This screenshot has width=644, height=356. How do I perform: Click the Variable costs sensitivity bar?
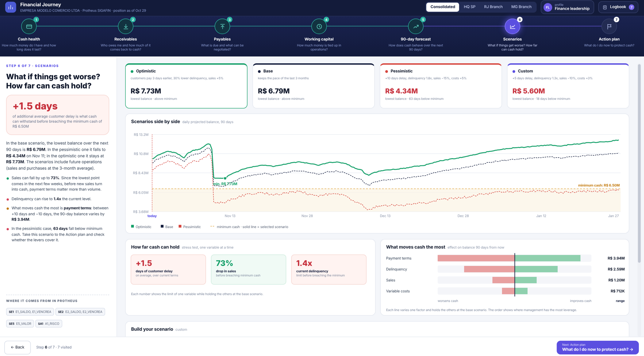coord(514,291)
